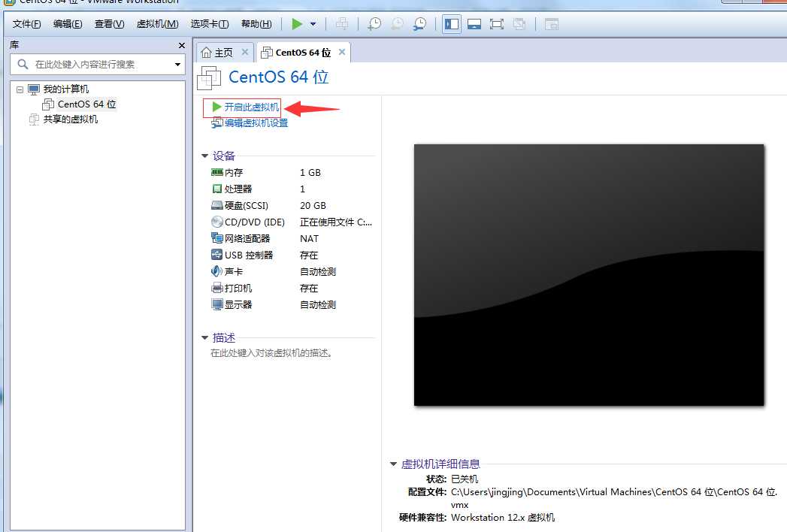787x532 pixels.
Task: Open the library search dropdown arrow
Action: click(177, 64)
